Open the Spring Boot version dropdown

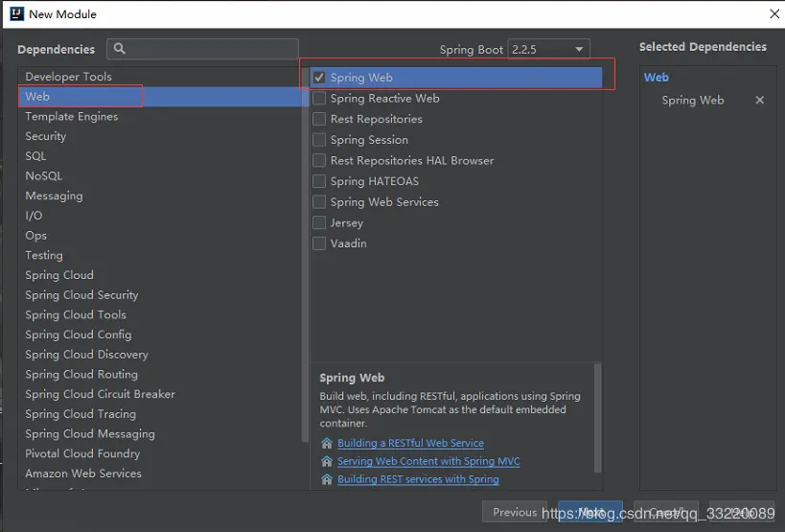pos(548,50)
